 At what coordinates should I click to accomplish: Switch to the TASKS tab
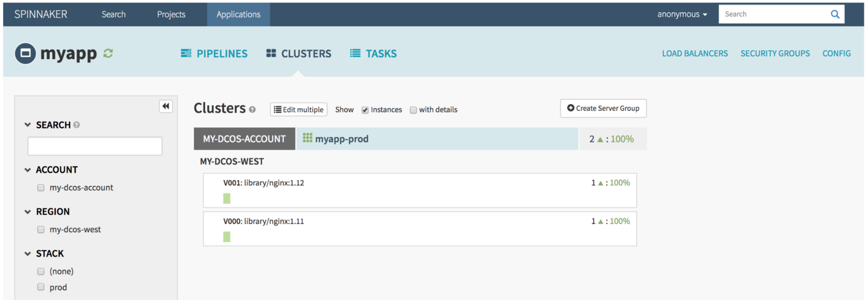coord(373,53)
